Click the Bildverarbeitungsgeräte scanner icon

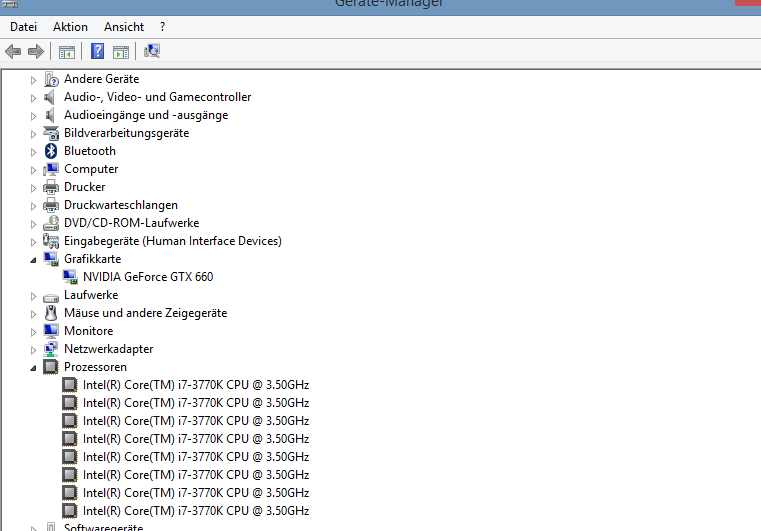pyautogui.click(x=51, y=133)
